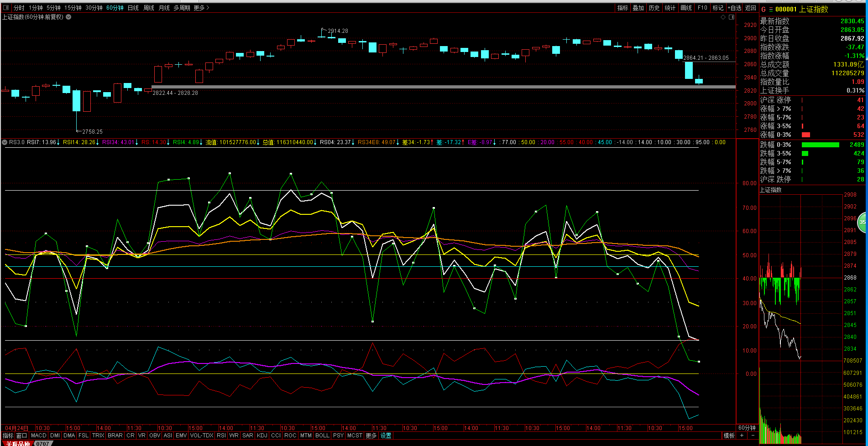The width and height of the screenshot is (868, 446).
Task: Select the 5分钟 period
Action: (53, 8)
